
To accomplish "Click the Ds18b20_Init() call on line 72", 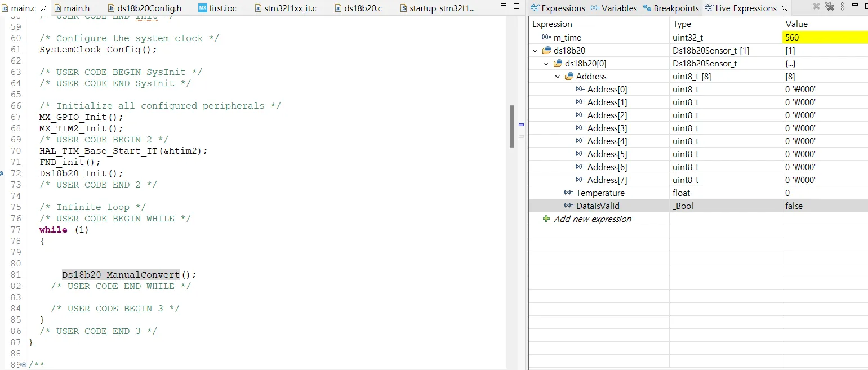I will point(81,173).
